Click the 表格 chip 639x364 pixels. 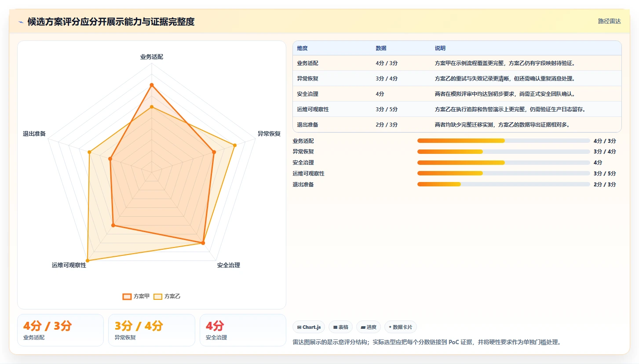[340, 327]
